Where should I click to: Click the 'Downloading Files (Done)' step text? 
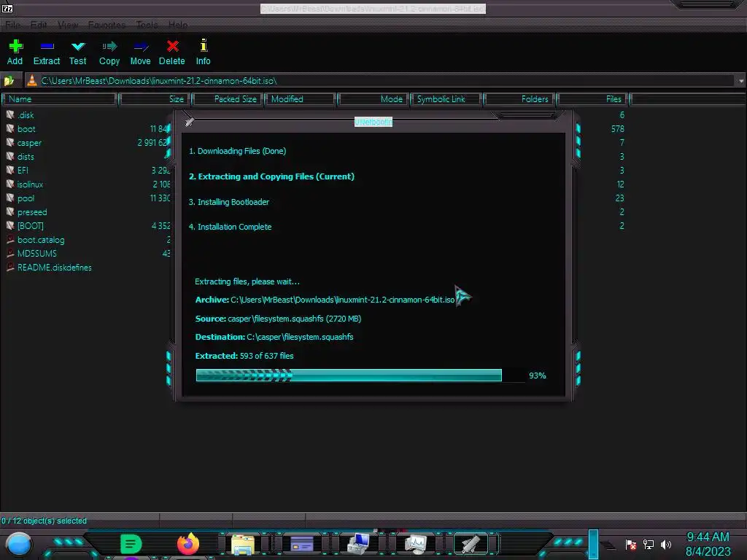[237, 151]
